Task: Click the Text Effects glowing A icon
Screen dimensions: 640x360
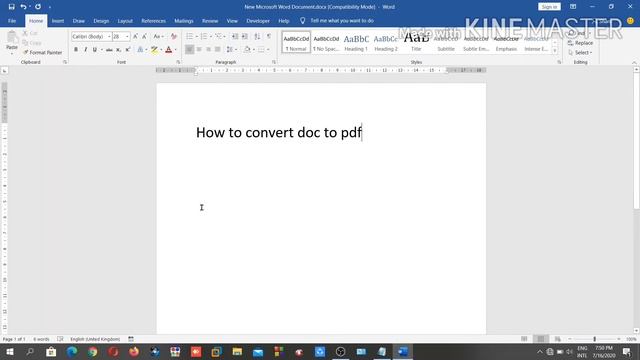Action: pos(140,50)
